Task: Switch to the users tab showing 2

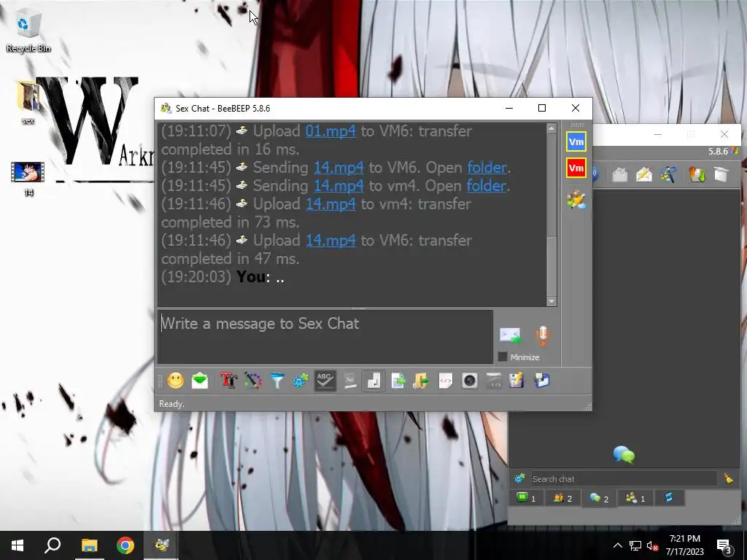Action: (562, 498)
